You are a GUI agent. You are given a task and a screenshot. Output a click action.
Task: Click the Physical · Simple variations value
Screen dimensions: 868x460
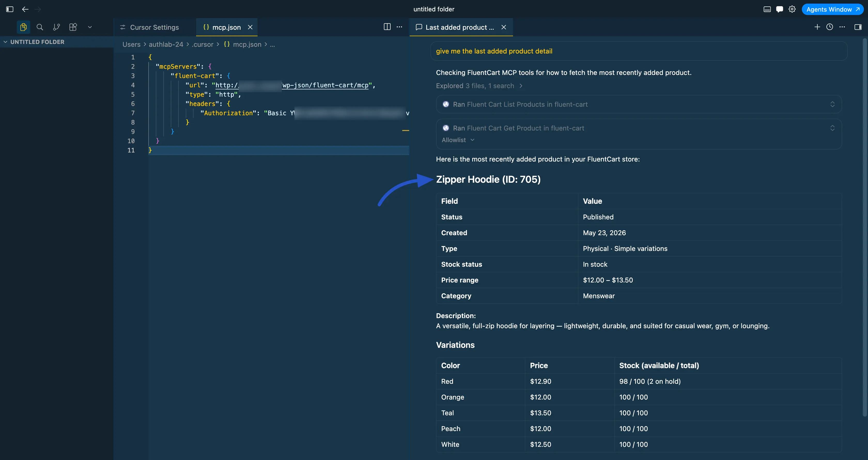625,249
